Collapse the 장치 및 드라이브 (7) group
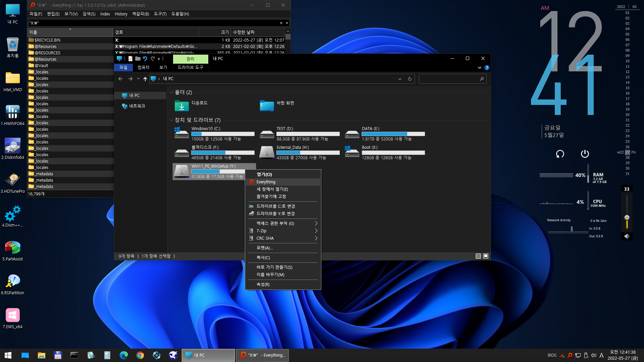Viewport: 644px width, 362px height. (171, 120)
